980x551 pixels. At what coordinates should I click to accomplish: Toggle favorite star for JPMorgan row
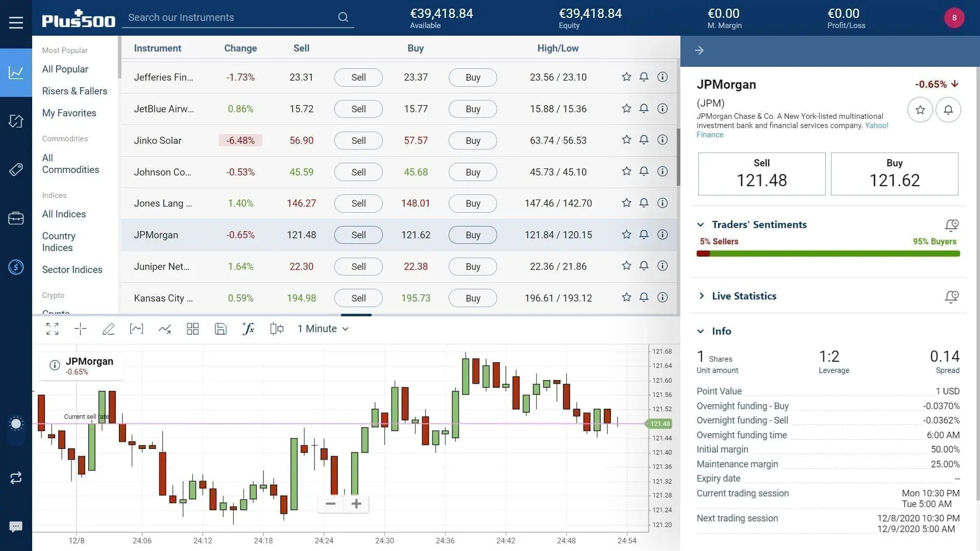coord(626,235)
